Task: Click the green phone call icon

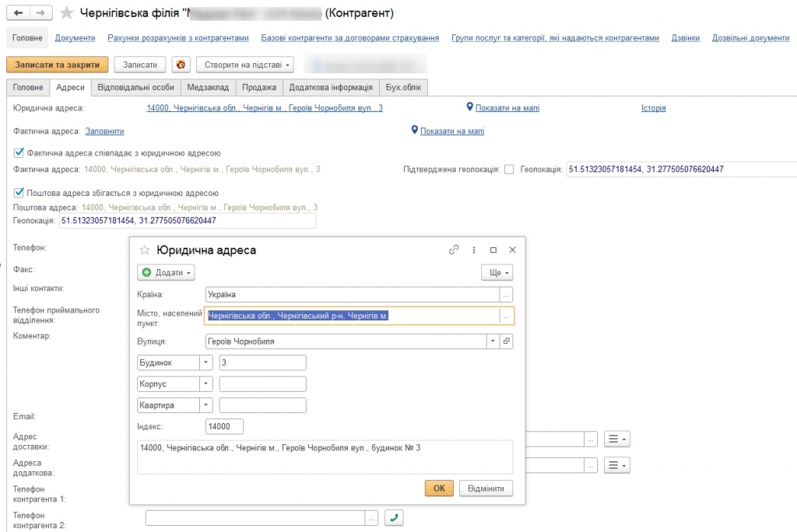Action: pos(395,518)
